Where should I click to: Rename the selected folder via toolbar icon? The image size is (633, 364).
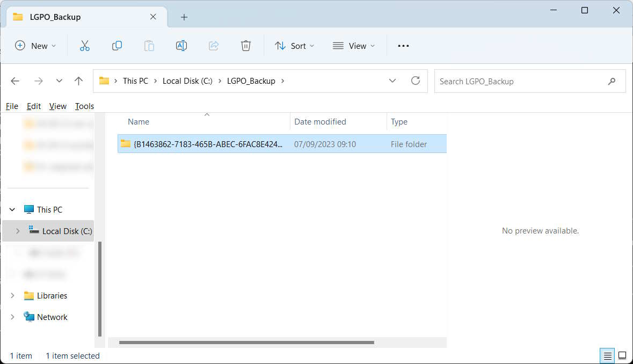pos(181,46)
